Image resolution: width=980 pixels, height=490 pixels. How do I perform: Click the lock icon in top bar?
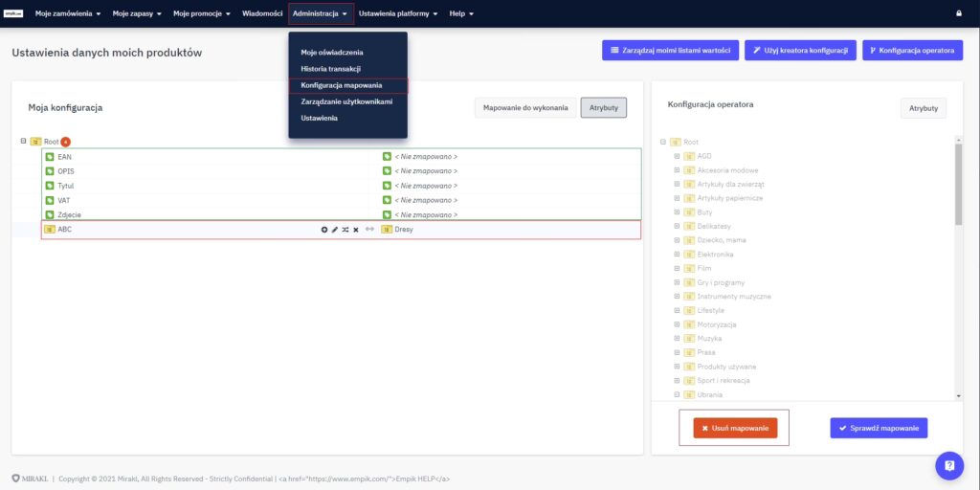pos(959,13)
